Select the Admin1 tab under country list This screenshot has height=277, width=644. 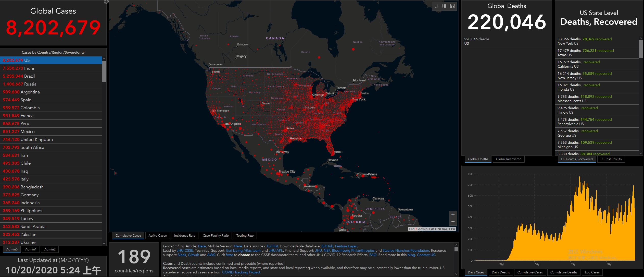pos(31,249)
